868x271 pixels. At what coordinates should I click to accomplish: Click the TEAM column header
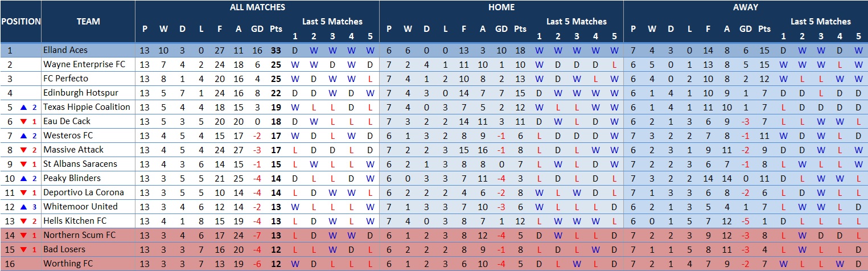point(88,22)
